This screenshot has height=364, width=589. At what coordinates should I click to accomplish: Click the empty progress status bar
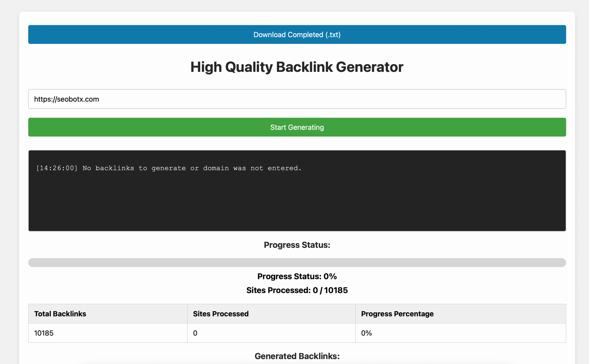[x=297, y=263]
